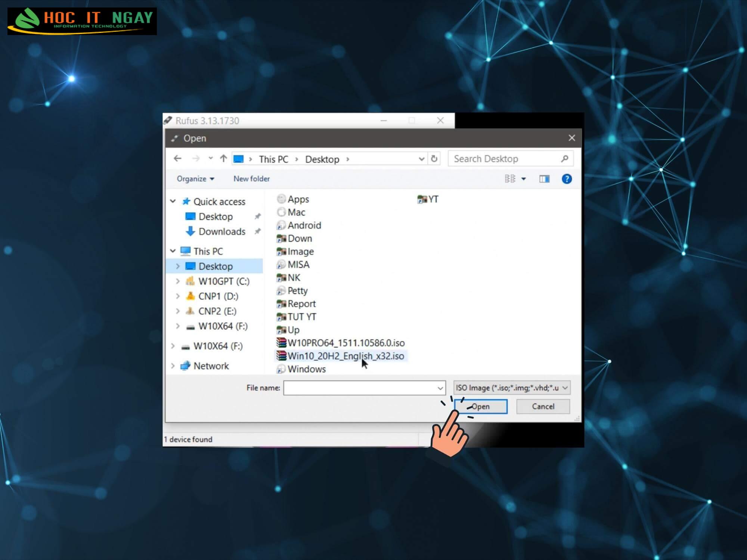Select Desktop under Quick access
Viewport: 747px width, 560px height.
[x=216, y=217]
